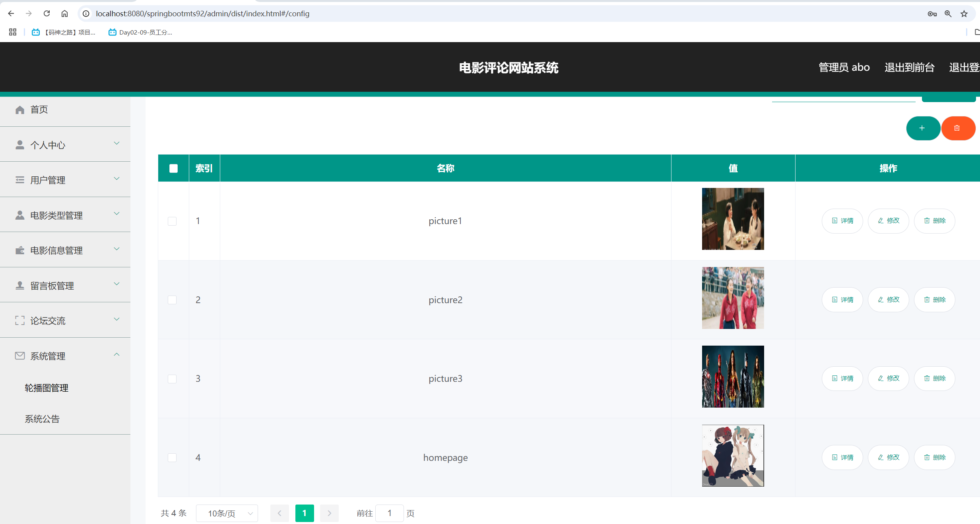Screen dimensions: 980x524
Task: Expand the 电影类型管理 menu
Action: pos(65,215)
